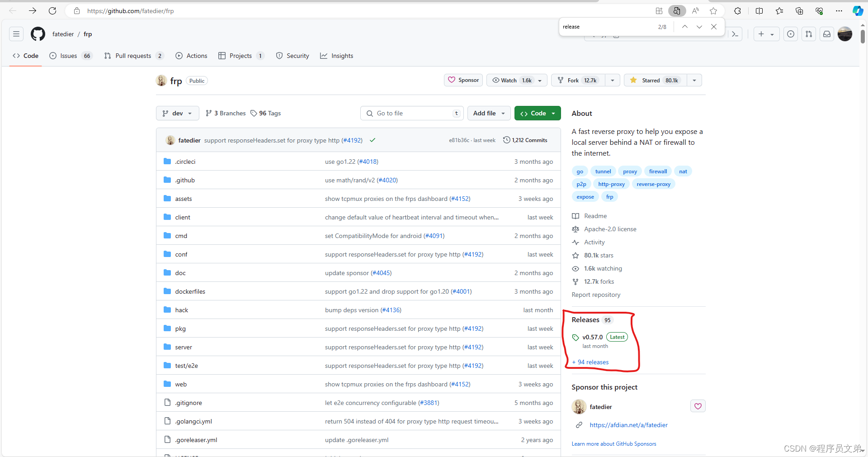
Task: Open the issues shortcut icon in header
Action: click(791, 34)
